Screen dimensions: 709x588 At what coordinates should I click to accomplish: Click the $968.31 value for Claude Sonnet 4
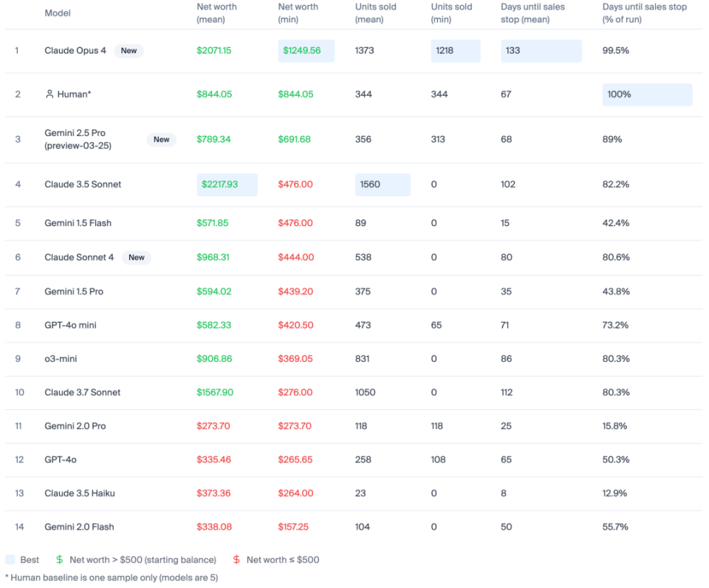(x=213, y=257)
